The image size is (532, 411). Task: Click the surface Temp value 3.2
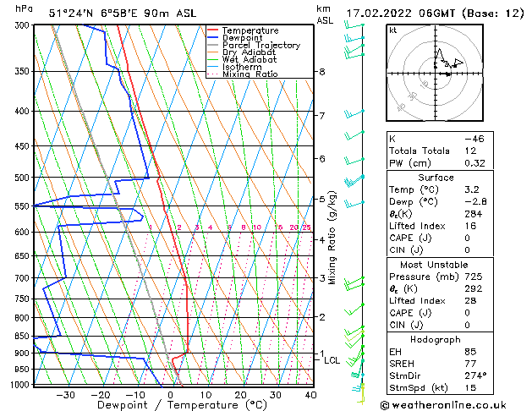click(472, 189)
